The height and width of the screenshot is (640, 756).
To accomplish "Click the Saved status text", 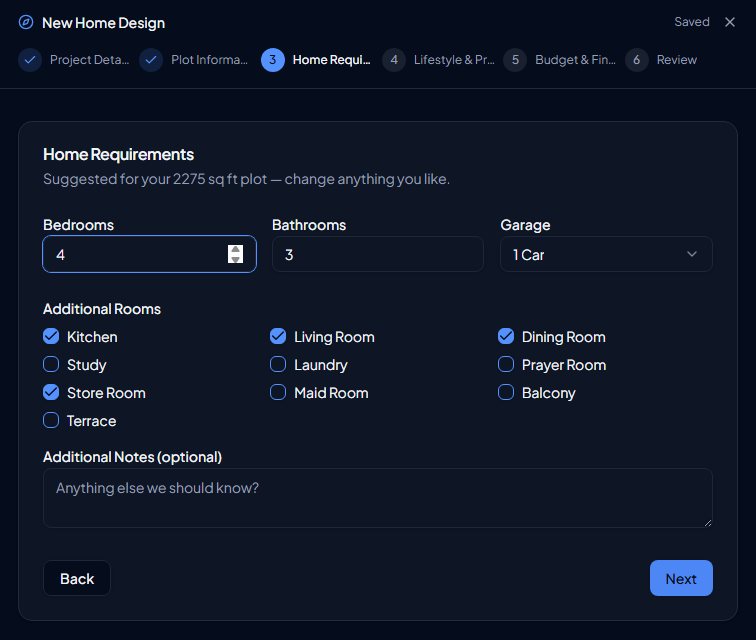I will point(692,22).
